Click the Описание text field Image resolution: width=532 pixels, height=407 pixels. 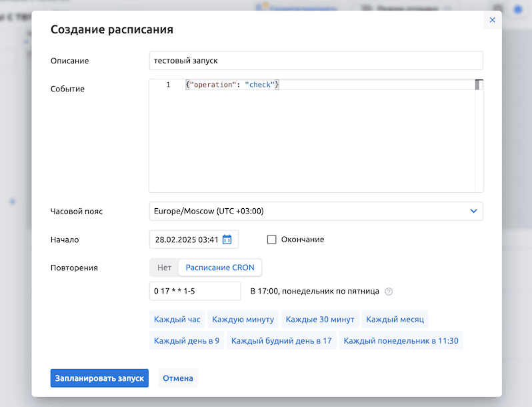[x=315, y=61]
